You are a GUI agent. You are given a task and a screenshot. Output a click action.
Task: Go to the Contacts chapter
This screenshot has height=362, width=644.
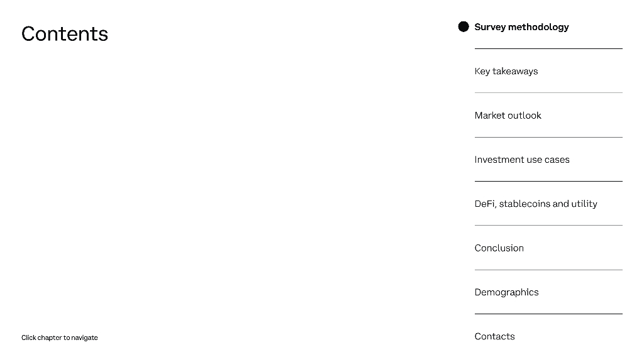click(494, 336)
